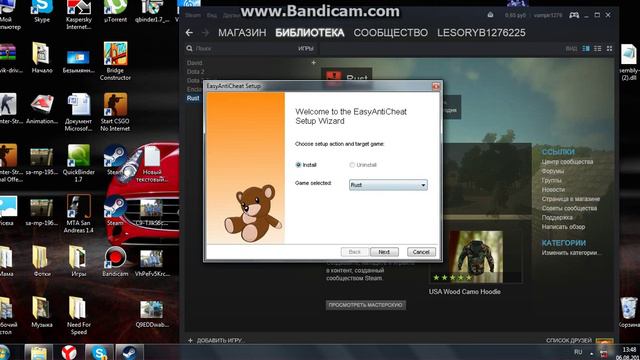The width and height of the screenshot is (640, 360).
Task: Open the Game selected dropdown showing Rust
Action: pos(388,185)
